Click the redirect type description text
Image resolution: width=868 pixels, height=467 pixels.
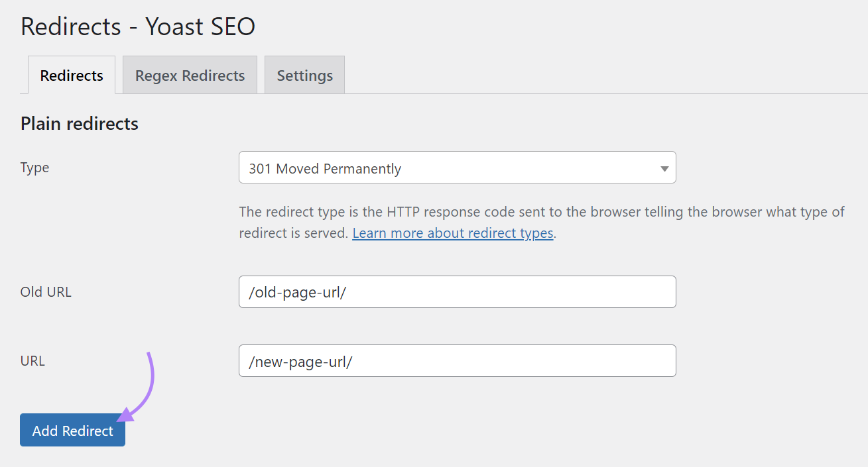[541, 213]
